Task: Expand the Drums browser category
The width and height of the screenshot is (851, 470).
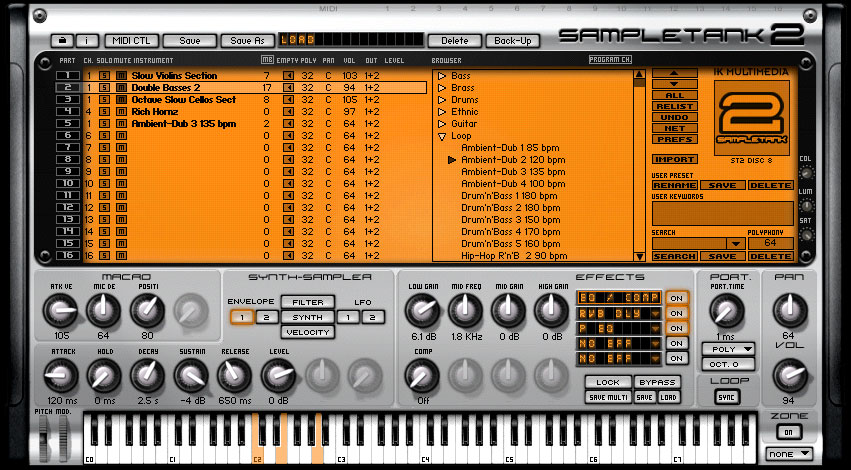Action: (442, 100)
